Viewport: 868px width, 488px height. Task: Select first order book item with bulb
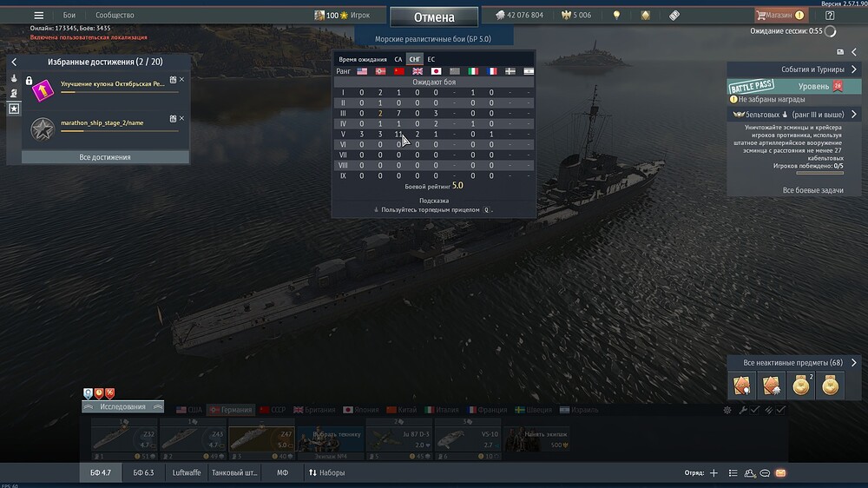pos(742,386)
